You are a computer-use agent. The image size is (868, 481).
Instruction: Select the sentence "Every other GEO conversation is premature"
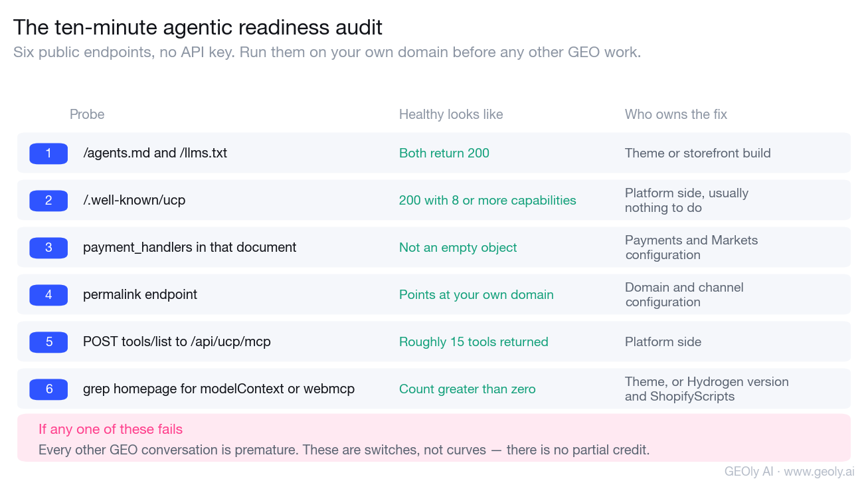point(169,450)
